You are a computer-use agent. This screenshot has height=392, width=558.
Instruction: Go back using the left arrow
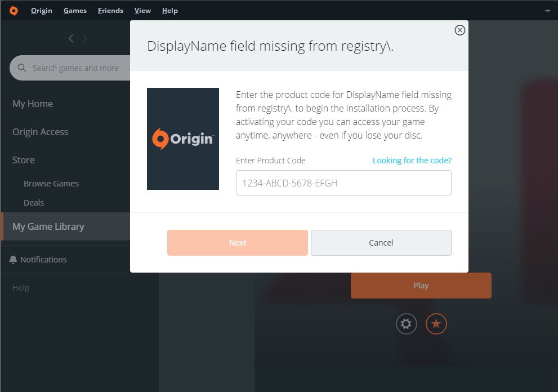pos(71,38)
